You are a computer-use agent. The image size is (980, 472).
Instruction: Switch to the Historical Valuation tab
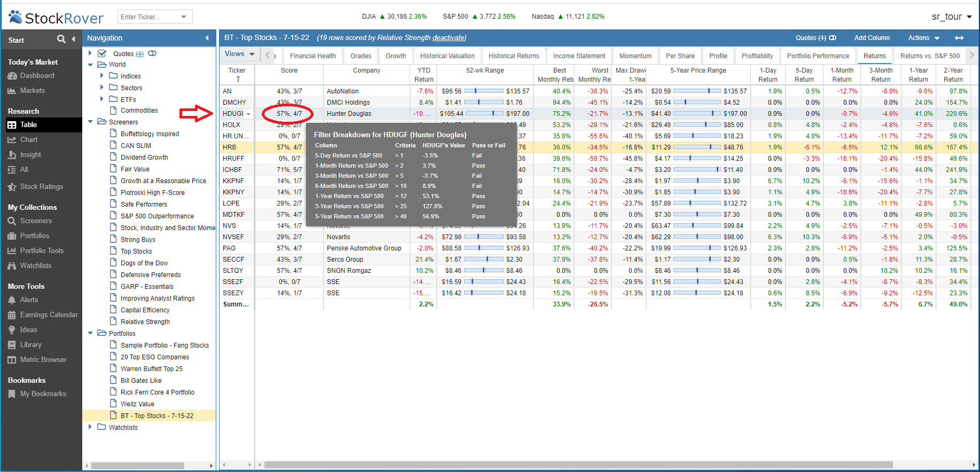[x=448, y=56]
